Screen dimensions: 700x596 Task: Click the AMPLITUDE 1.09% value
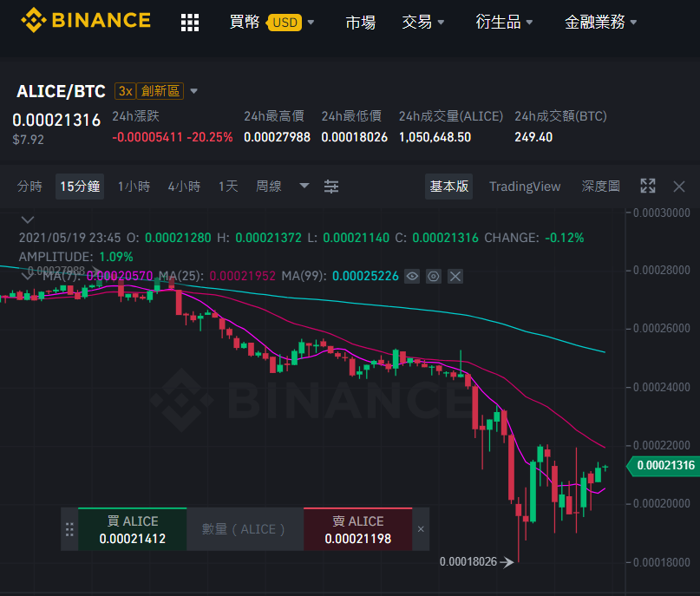click(x=116, y=257)
